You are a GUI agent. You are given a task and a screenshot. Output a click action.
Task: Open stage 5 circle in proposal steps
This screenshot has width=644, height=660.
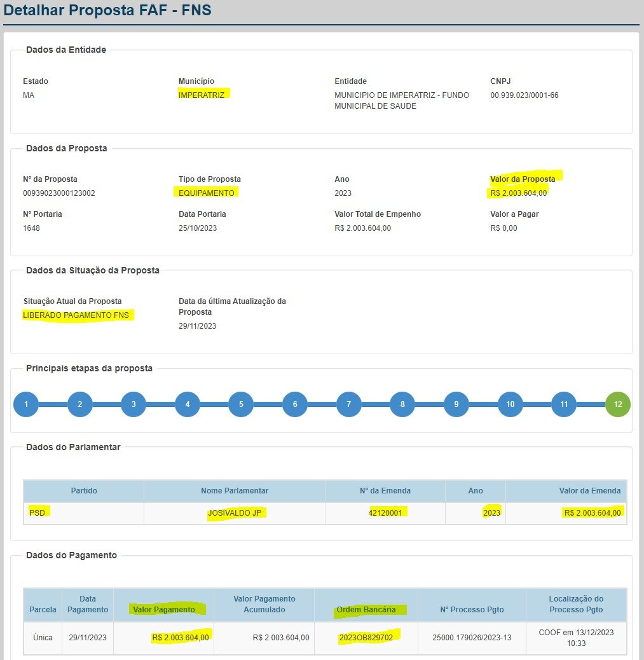click(241, 404)
